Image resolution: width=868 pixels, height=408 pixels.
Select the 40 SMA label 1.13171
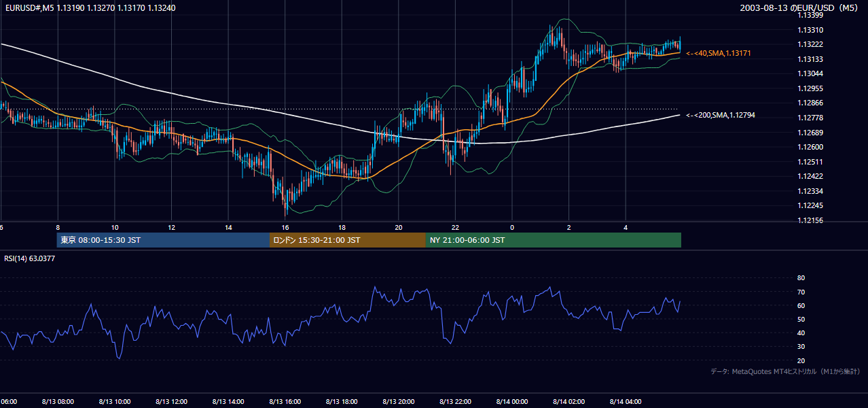tap(719, 53)
